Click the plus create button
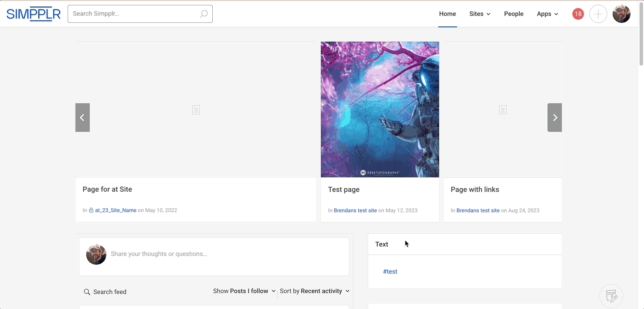This screenshot has width=644, height=309. point(598,14)
